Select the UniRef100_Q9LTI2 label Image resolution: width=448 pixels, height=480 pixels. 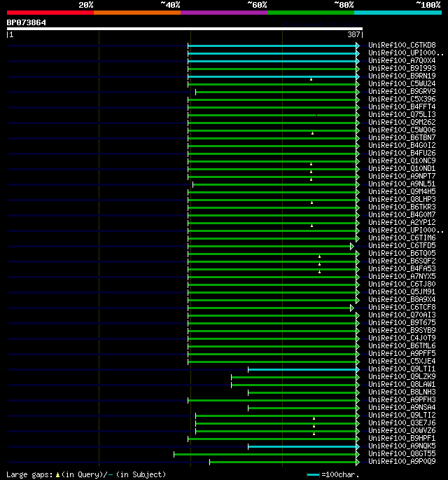click(x=402, y=415)
